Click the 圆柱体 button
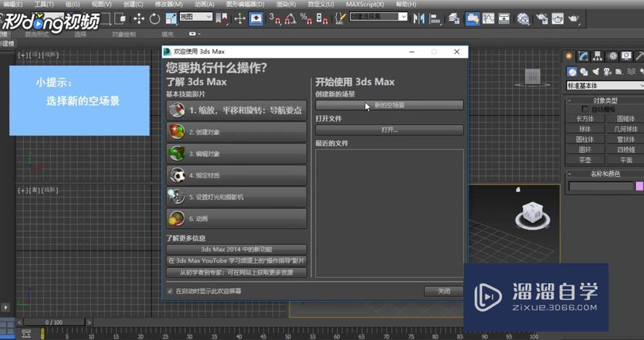Screen dimensions: 644x340 585,139
